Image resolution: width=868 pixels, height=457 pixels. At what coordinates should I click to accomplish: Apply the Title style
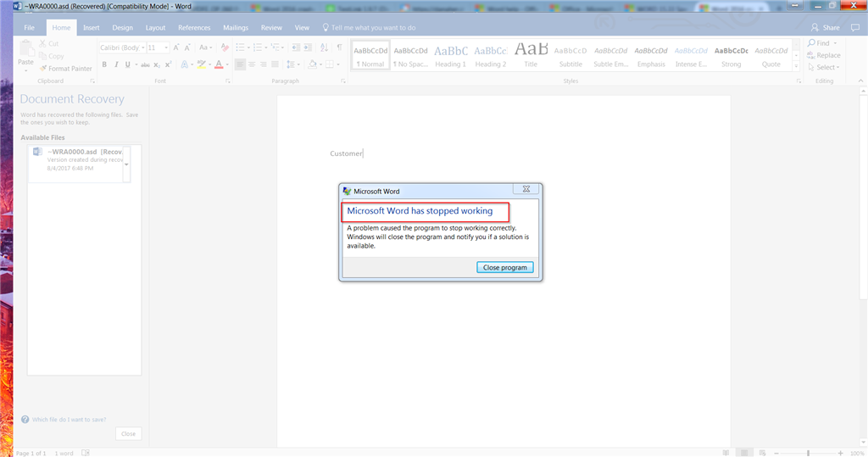[x=531, y=56]
